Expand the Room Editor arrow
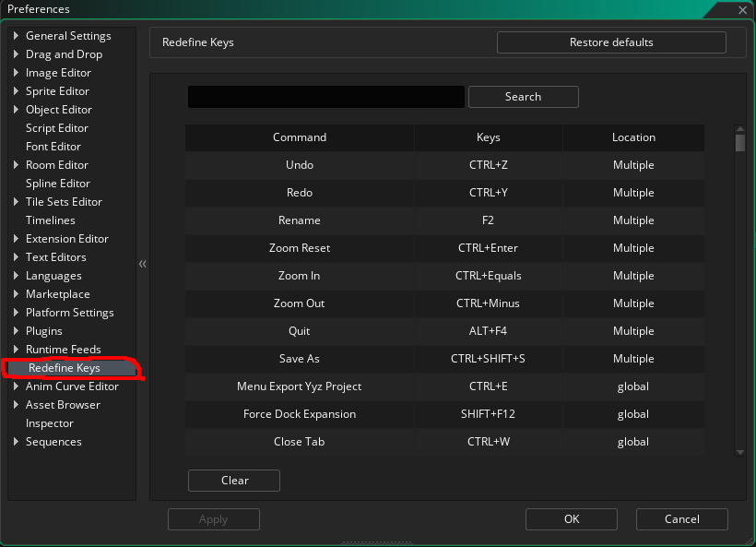This screenshot has height=547, width=756. 16,164
